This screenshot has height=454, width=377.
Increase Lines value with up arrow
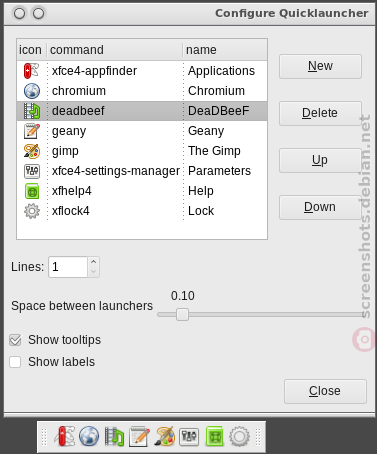click(94, 262)
